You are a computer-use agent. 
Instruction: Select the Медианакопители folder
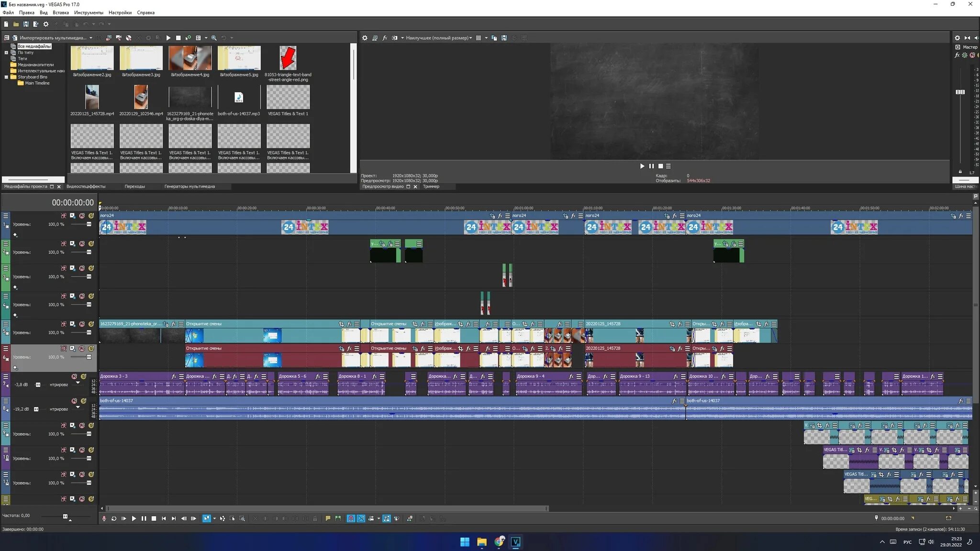click(35, 65)
